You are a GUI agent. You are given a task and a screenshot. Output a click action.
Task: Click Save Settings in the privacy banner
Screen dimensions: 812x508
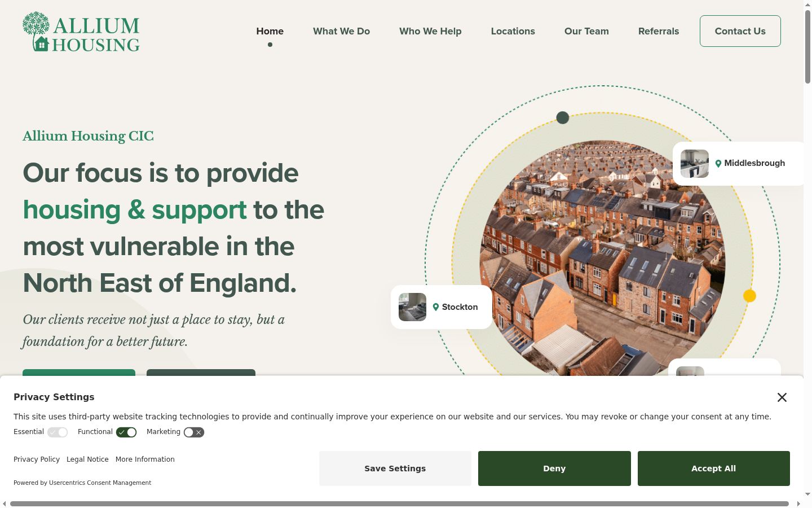(x=395, y=468)
